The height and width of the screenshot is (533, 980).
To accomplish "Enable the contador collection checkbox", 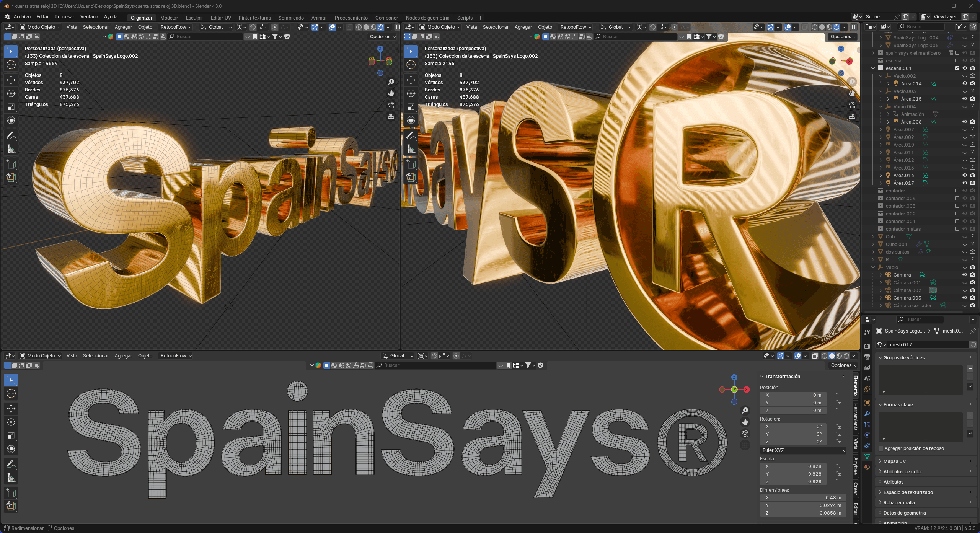I will 957,191.
